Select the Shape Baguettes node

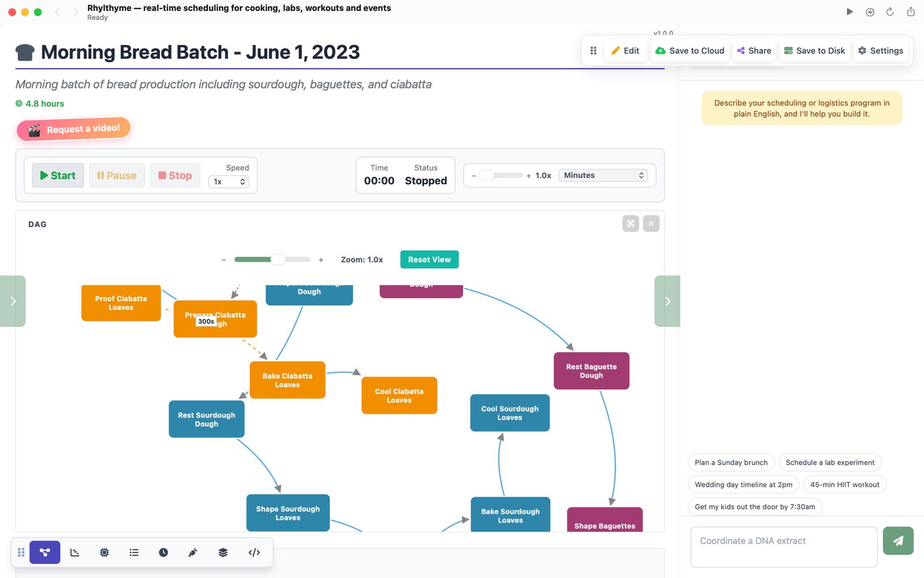(x=605, y=520)
